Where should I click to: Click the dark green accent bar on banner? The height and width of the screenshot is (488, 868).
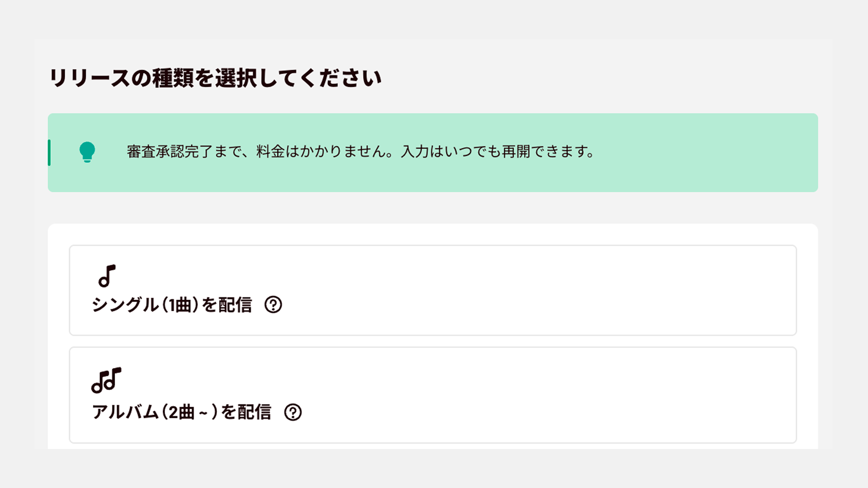(x=49, y=153)
